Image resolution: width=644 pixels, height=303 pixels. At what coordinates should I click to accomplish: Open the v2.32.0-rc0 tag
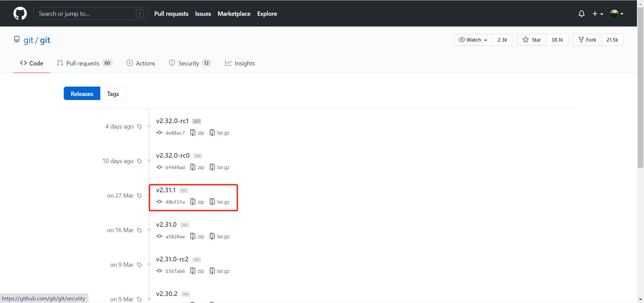(x=173, y=155)
